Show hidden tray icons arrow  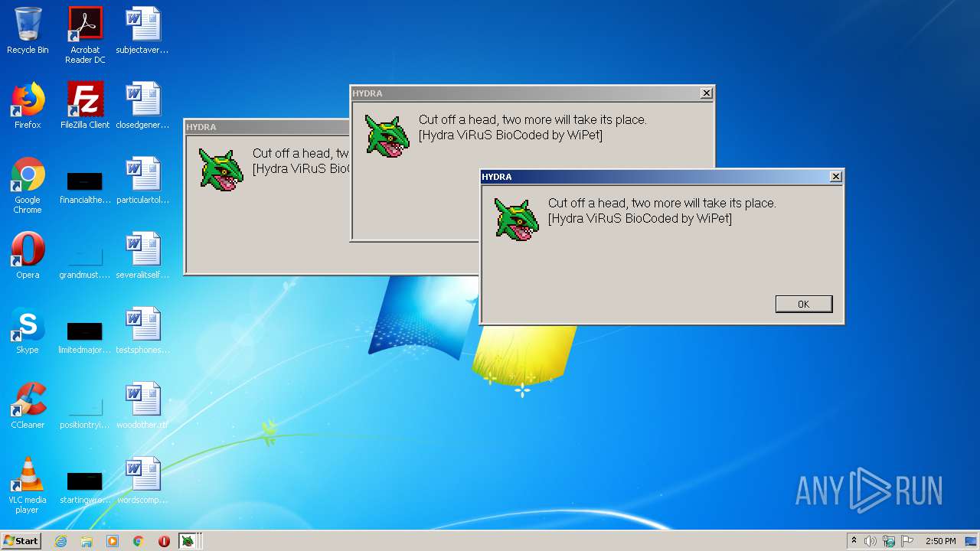click(854, 541)
